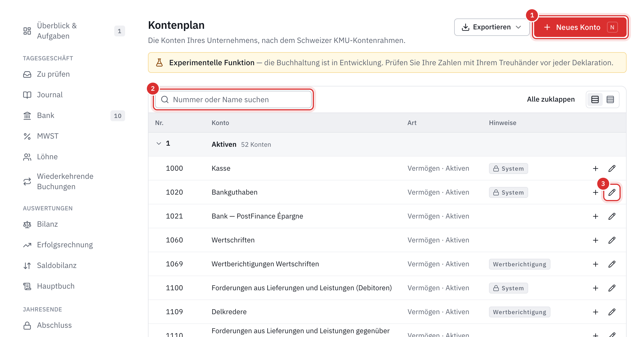Open Abschluss under Jahresende
This screenshot has height=337, width=644.
pyautogui.click(x=74, y=325)
